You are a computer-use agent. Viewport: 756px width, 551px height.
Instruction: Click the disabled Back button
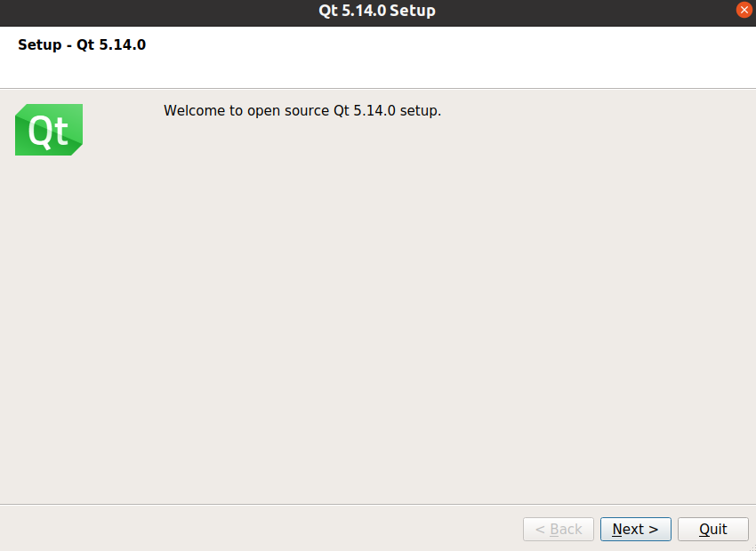(559, 529)
